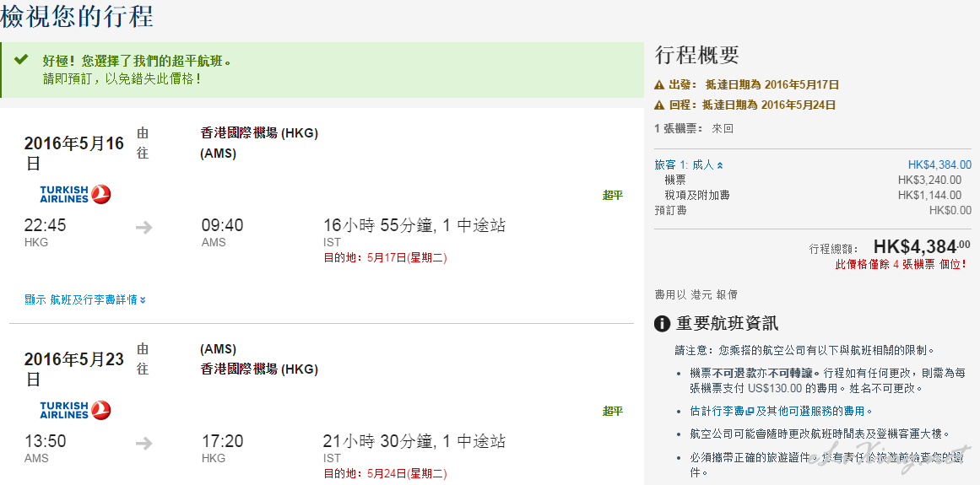
Task: Click the chevron next to 航班及行李費詳情
Action: [143, 300]
